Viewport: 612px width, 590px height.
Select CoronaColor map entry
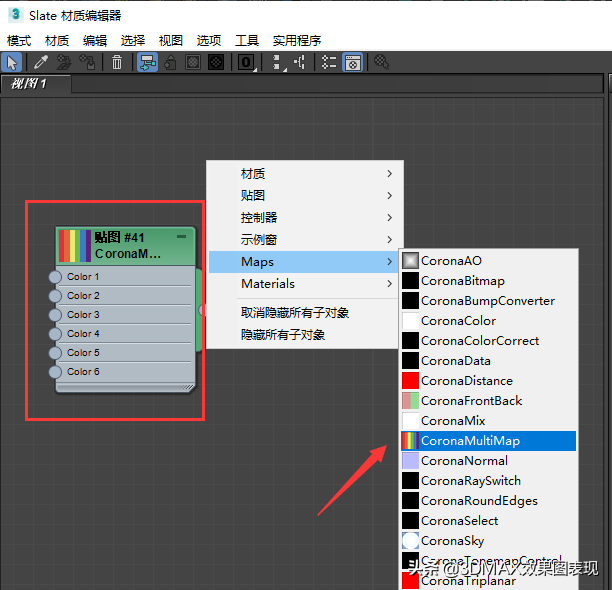pyautogui.click(x=488, y=321)
